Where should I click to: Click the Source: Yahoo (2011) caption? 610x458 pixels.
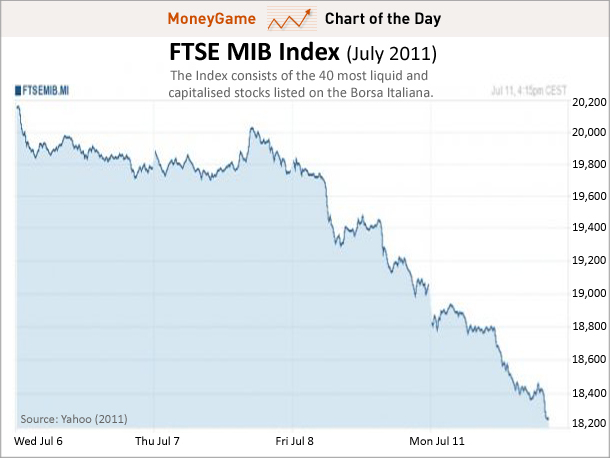(73, 418)
